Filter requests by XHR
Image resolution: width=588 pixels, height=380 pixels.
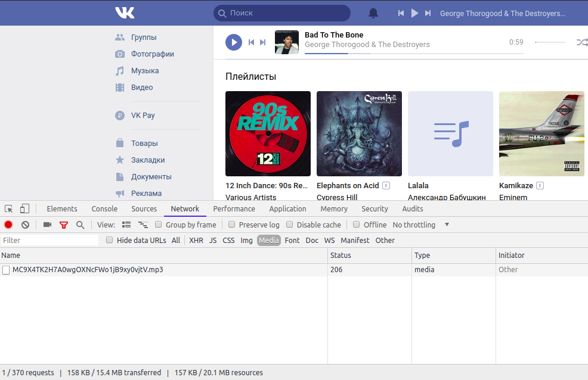point(196,241)
